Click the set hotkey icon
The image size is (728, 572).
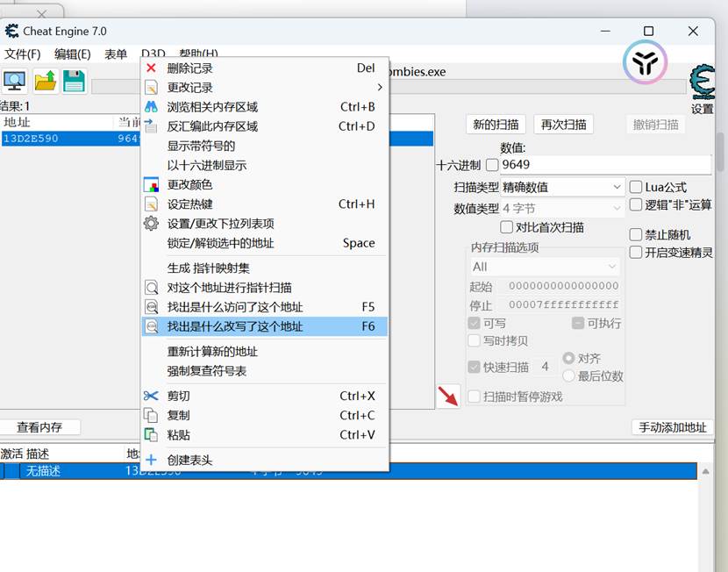click(151, 204)
